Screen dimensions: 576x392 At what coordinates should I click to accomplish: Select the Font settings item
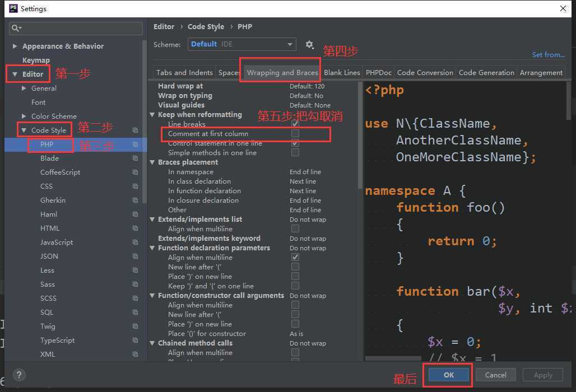point(38,102)
